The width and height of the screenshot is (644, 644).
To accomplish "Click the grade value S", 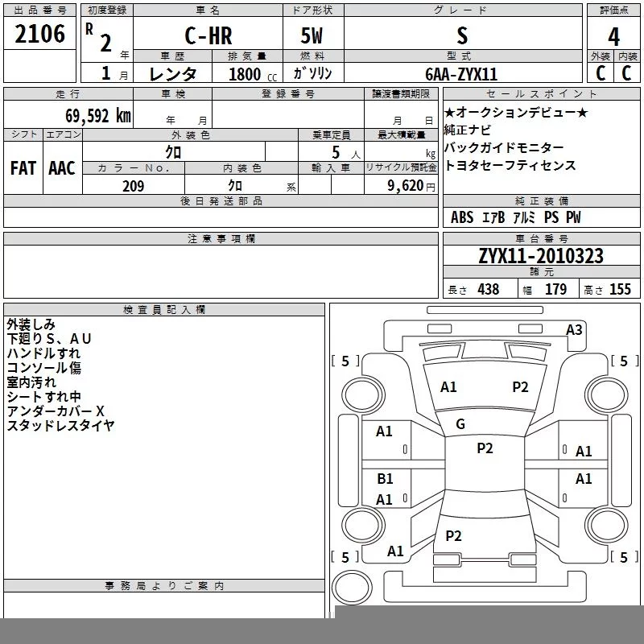I will (x=462, y=35).
